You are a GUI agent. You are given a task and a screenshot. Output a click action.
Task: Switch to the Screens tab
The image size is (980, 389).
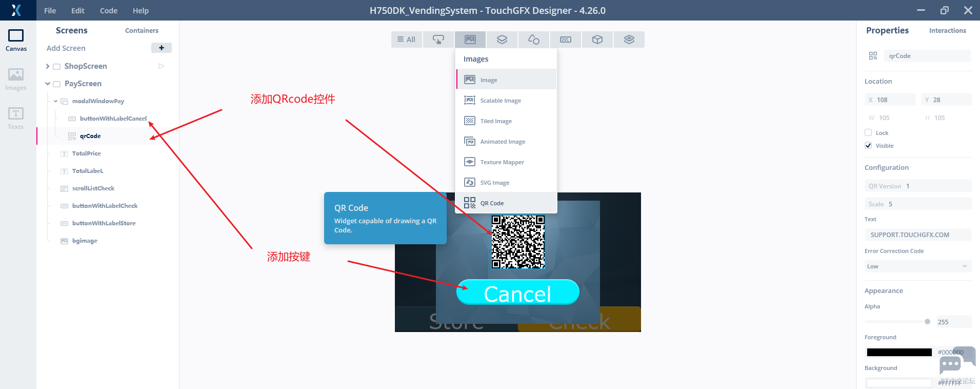click(72, 30)
